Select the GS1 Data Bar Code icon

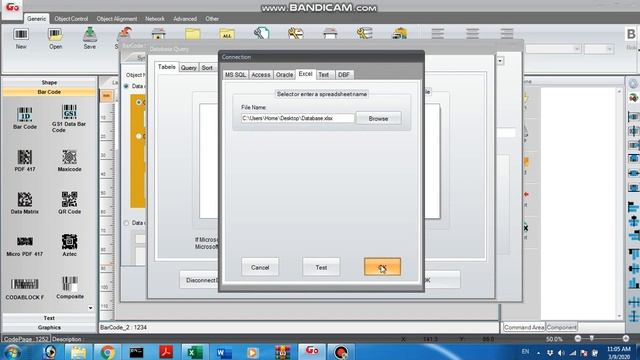(x=69, y=112)
